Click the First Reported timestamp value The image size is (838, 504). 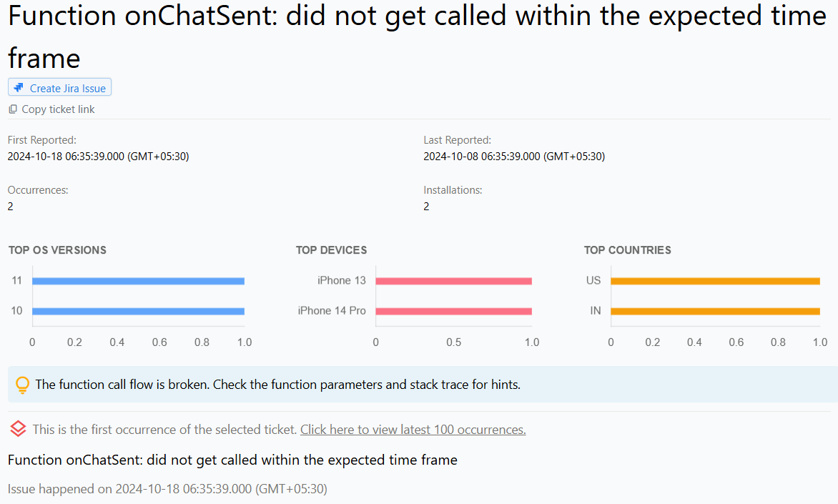click(98, 156)
